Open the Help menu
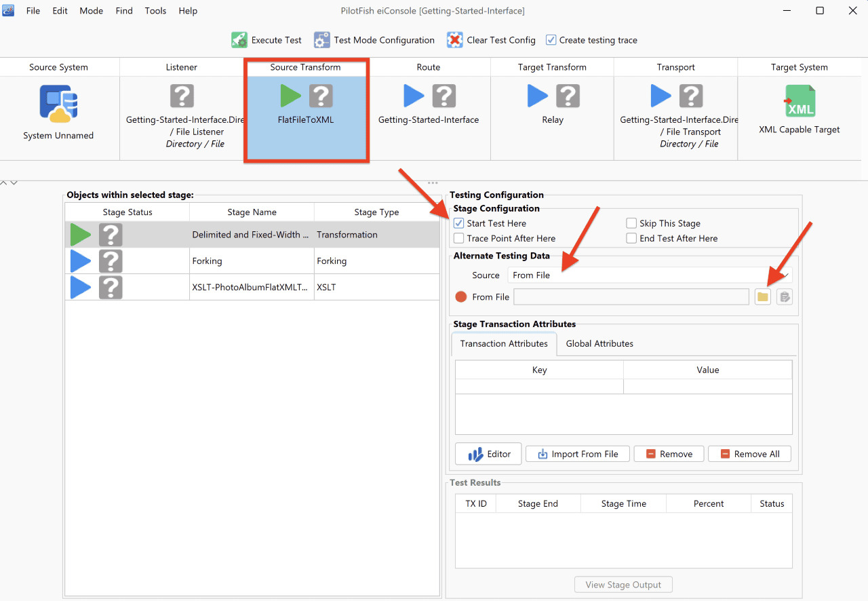Image resolution: width=868 pixels, height=601 pixels. [188, 11]
